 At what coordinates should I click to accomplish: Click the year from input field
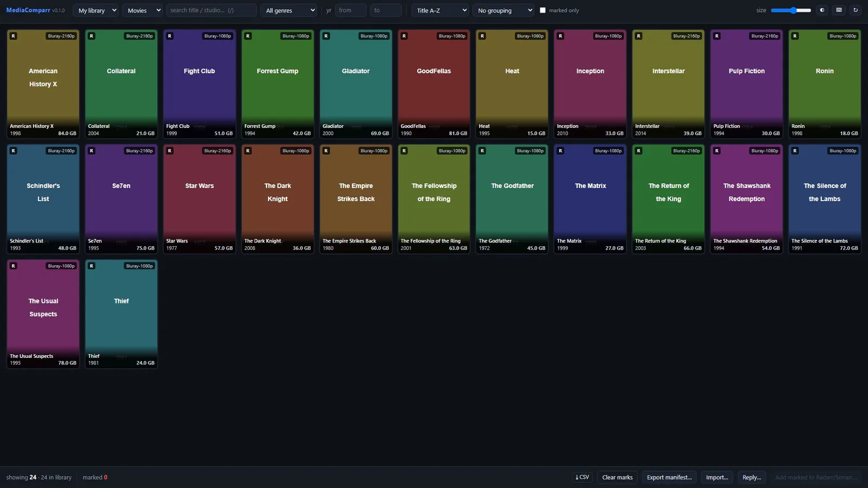pos(350,10)
